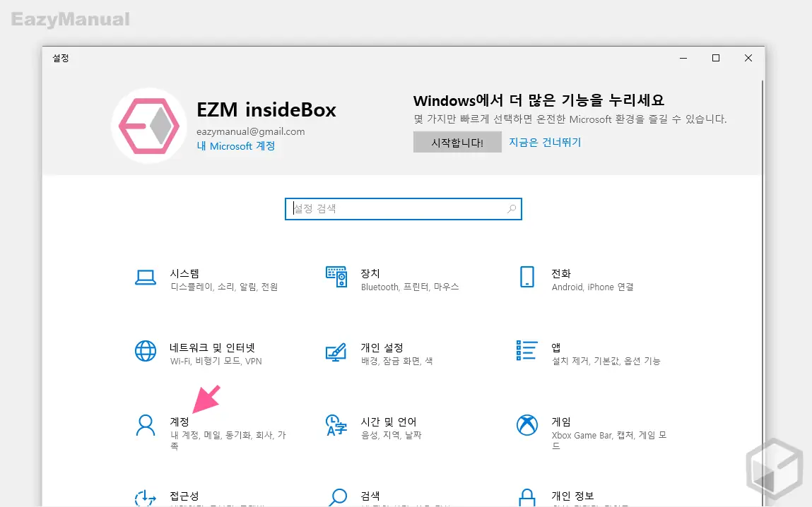Select the 시간 및 언어 title

(389, 422)
